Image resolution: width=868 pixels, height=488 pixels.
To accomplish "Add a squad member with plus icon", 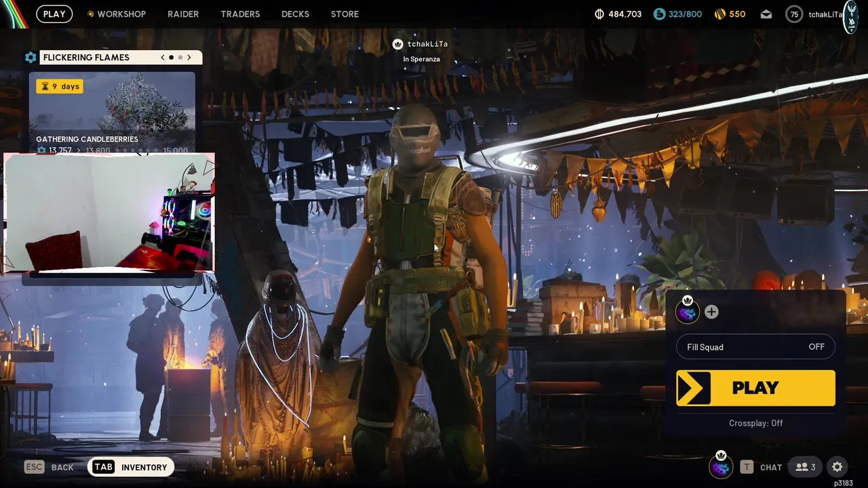I will (x=711, y=312).
